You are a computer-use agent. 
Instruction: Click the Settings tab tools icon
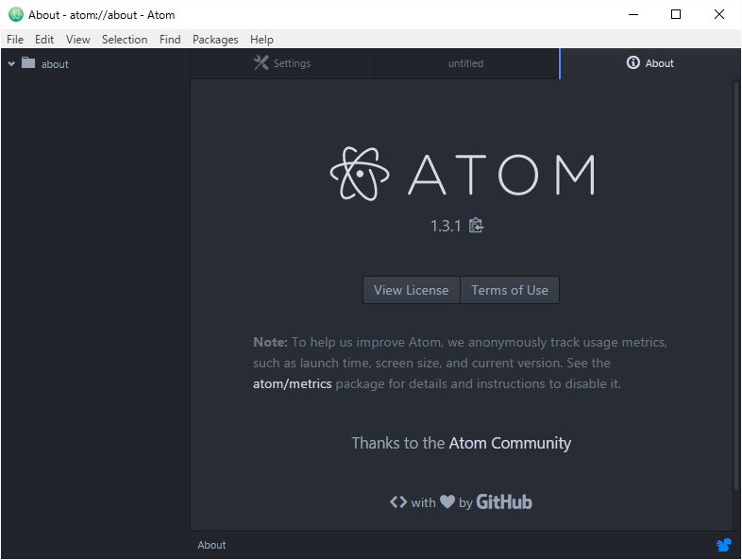(x=261, y=62)
